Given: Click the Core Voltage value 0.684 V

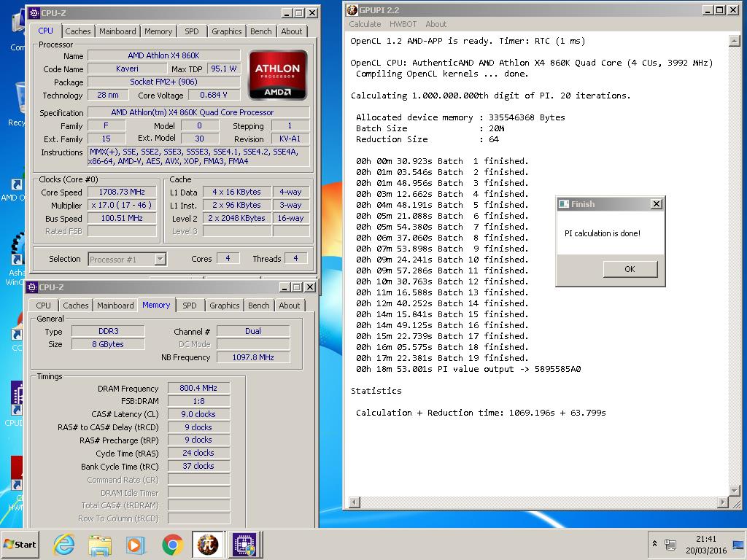Looking at the screenshot, I should pyautogui.click(x=214, y=95).
